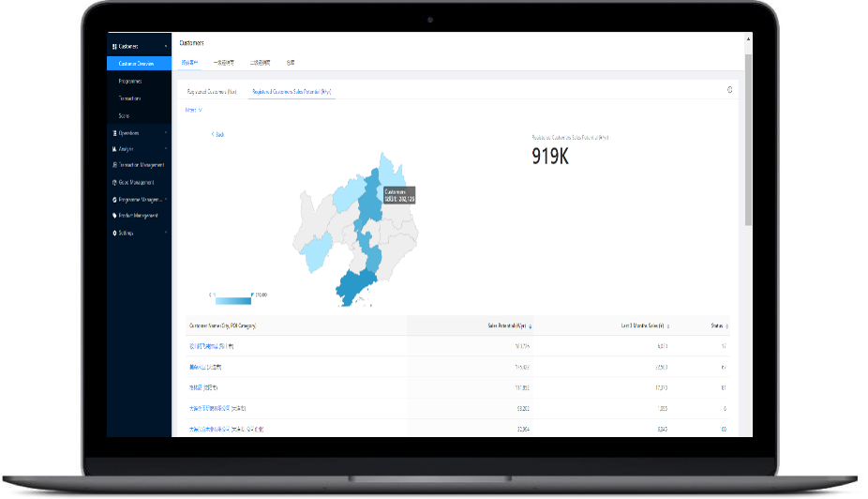868x499 pixels.
Task: Collapse the Customers sidebar section
Action: tap(166, 46)
